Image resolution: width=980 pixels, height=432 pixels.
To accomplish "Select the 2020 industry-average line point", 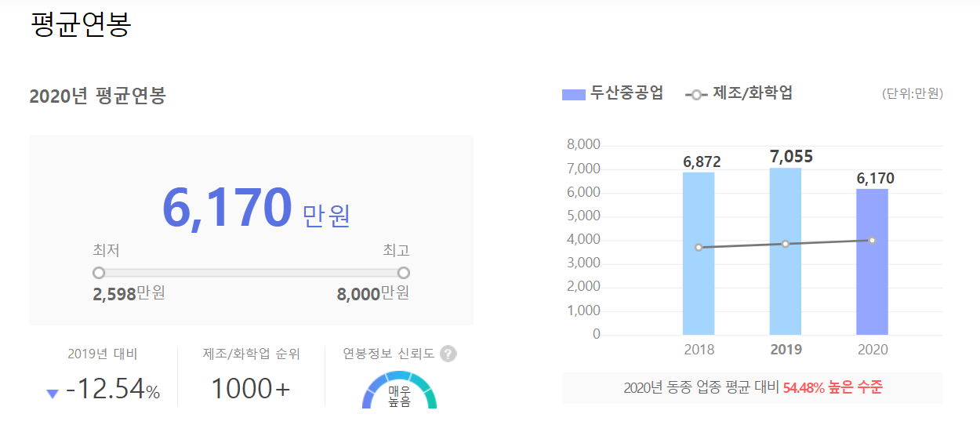I will [873, 240].
